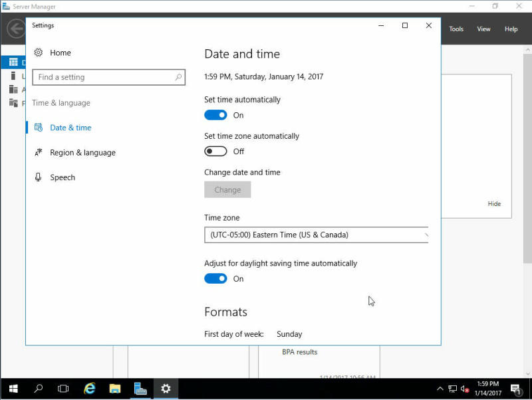Turn off Set time automatically

[x=215, y=115]
